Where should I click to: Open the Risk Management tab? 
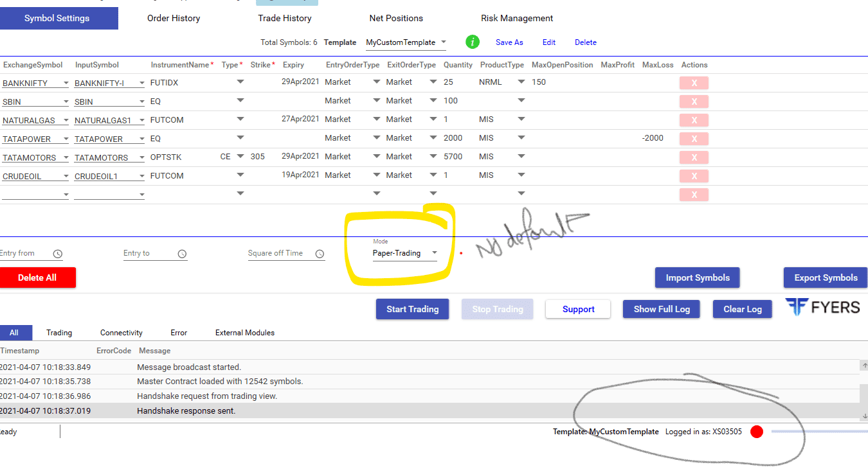(x=517, y=18)
